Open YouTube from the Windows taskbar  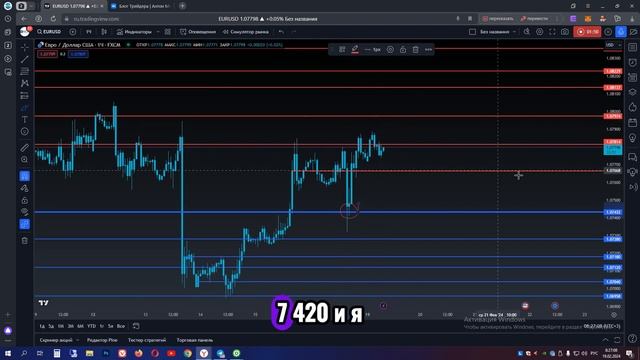tap(171, 353)
